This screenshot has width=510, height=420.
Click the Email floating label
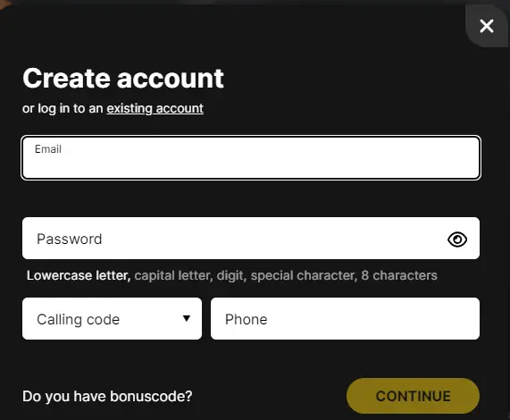[x=48, y=149]
